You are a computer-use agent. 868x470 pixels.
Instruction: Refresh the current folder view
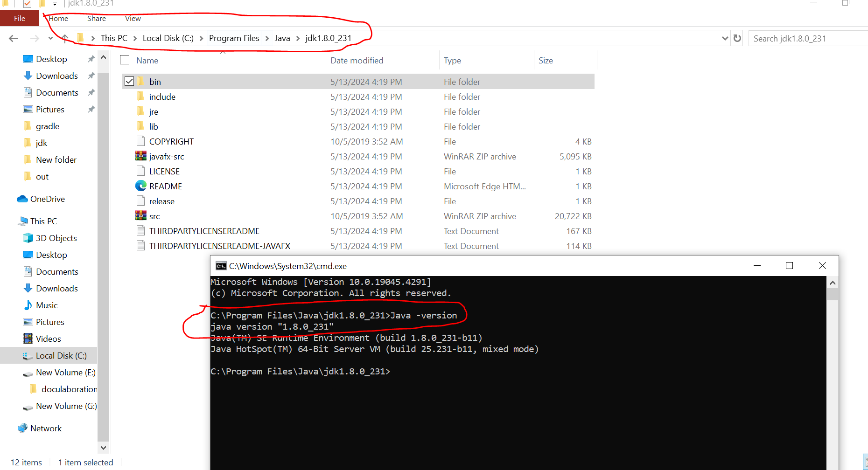pos(737,38)
